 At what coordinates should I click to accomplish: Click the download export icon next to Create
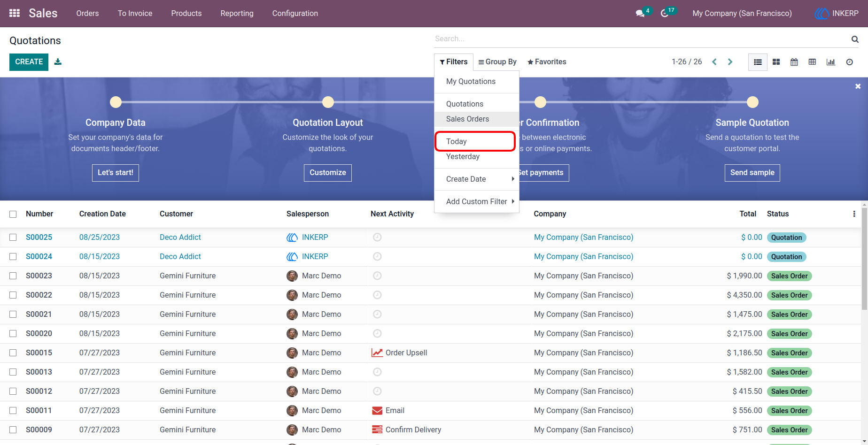coord(58,61)
